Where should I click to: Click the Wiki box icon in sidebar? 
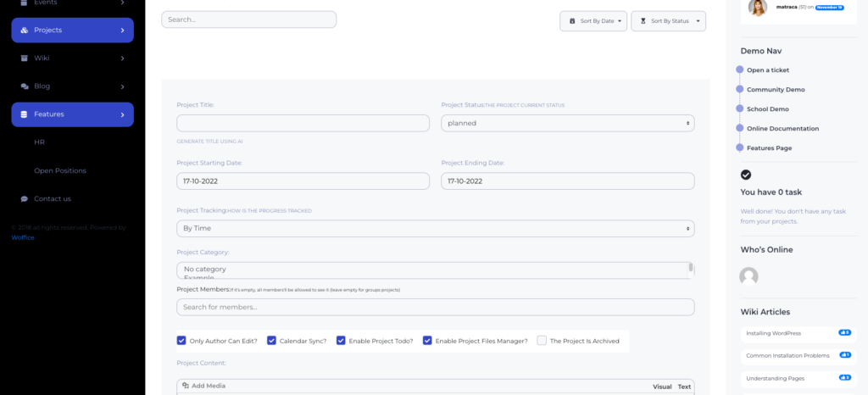click(25, 58)
